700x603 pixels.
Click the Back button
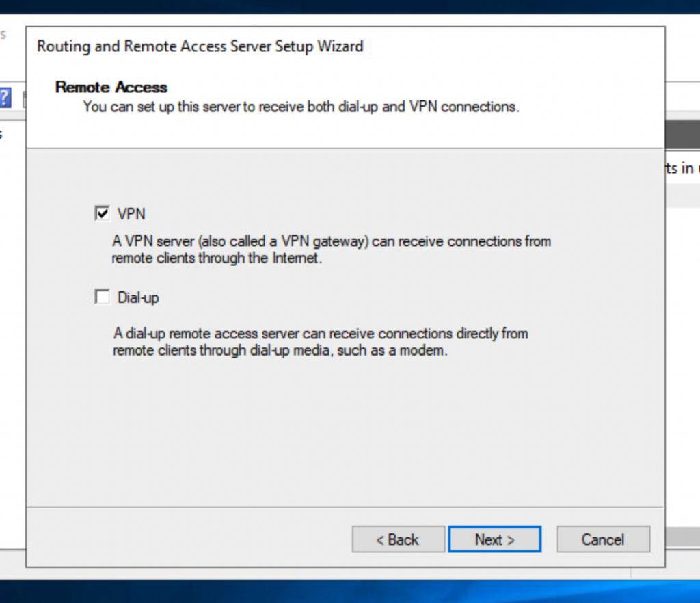pyautogui.click(x=398, y=539)
